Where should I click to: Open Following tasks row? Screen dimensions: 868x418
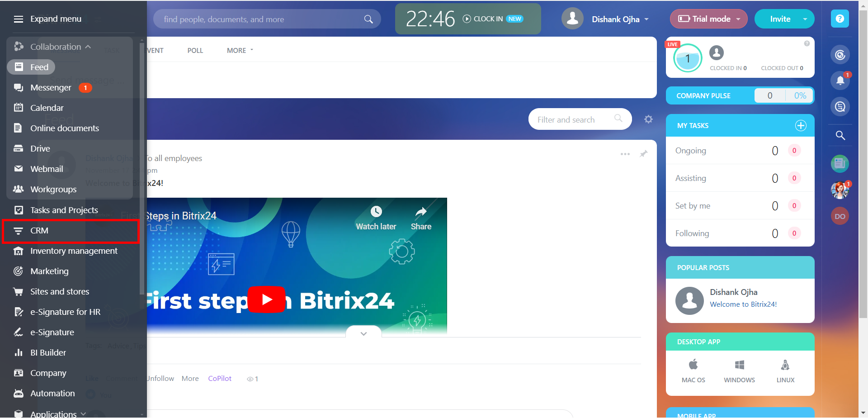[740, 233]
